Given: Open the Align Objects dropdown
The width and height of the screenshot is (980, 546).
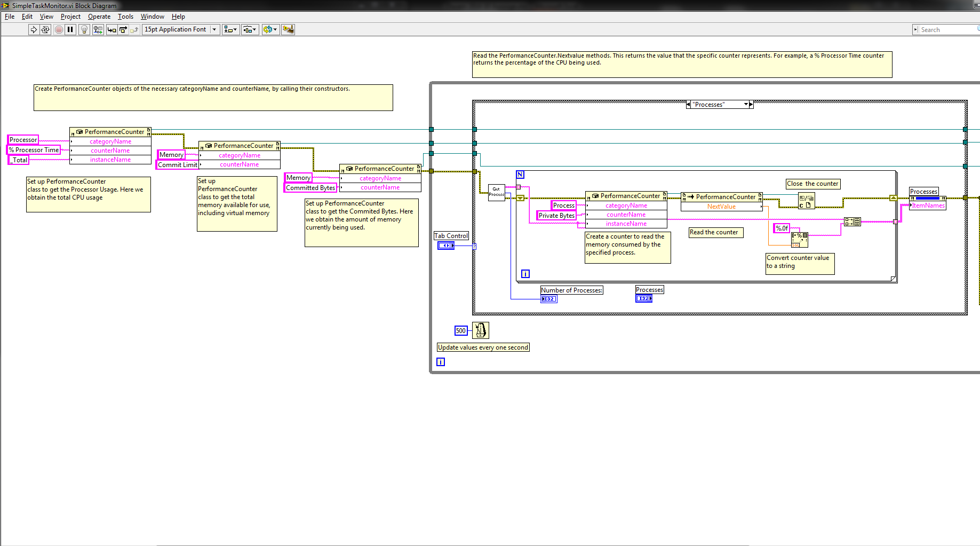Looking at the screenshot, I should point(230,30).
